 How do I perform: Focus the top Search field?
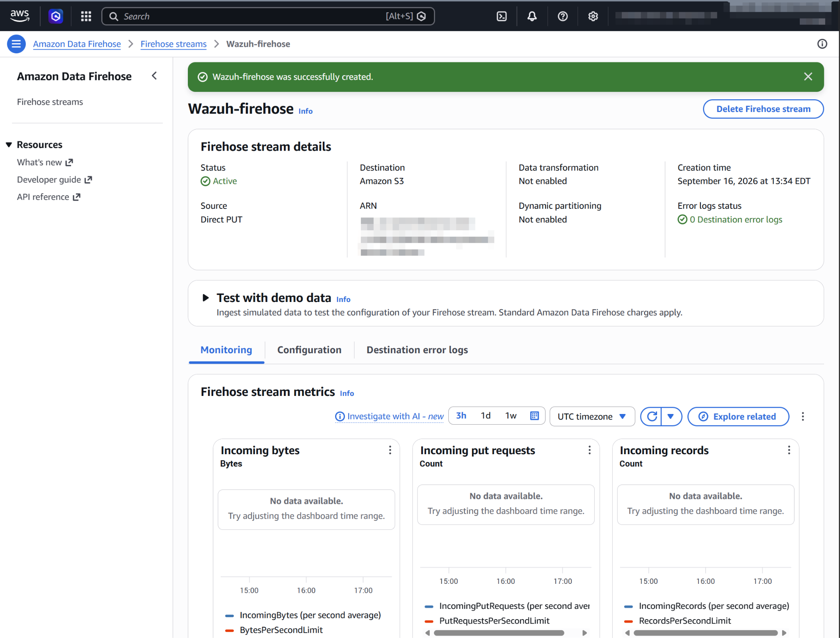tap(268, 16)
